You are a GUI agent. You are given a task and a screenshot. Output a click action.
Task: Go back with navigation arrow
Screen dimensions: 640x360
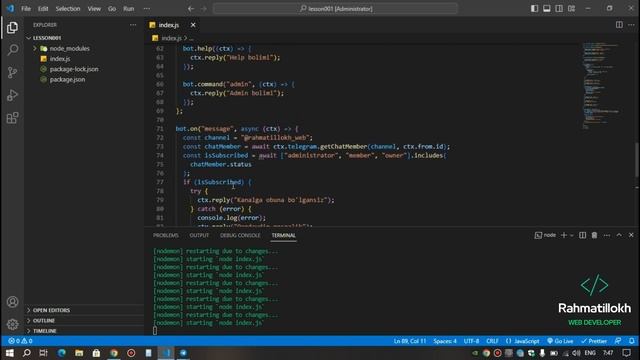pos(191,9)
